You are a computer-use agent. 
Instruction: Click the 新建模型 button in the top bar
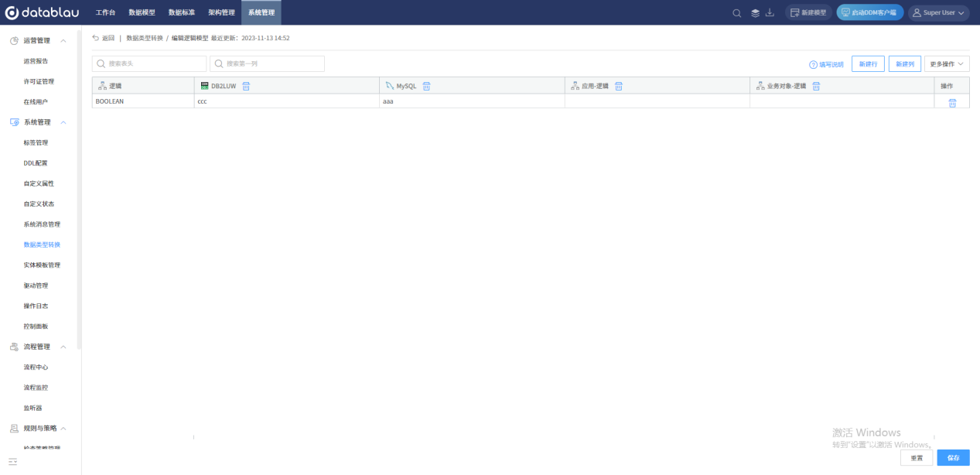tap(808, 12)
